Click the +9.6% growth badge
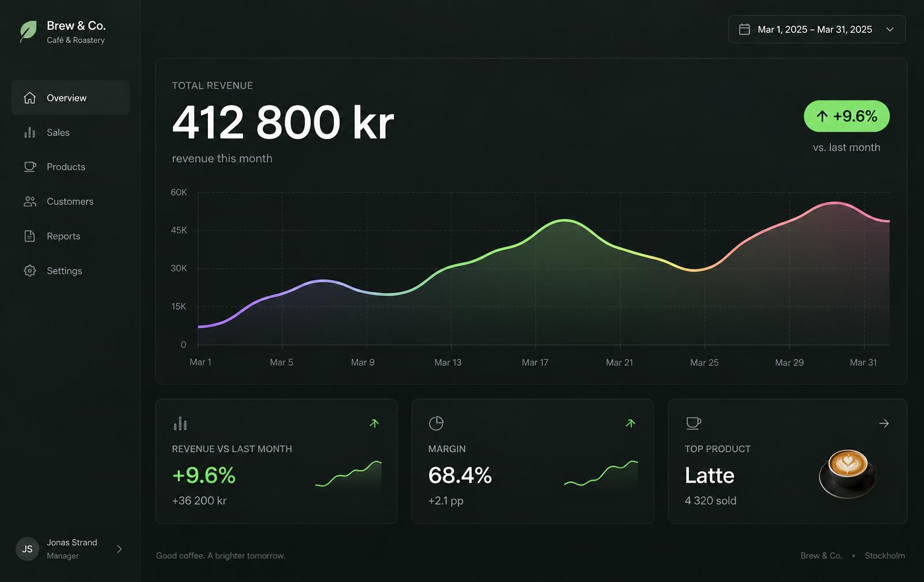 click(x=847, y=116)
